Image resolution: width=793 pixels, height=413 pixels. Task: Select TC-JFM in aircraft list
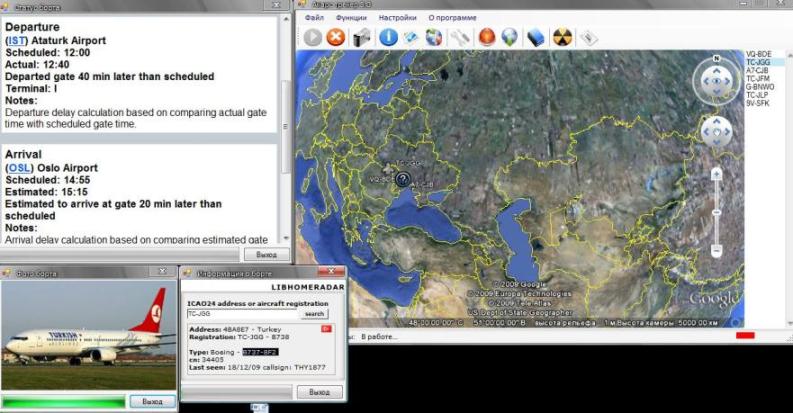(x=758, y=78)
